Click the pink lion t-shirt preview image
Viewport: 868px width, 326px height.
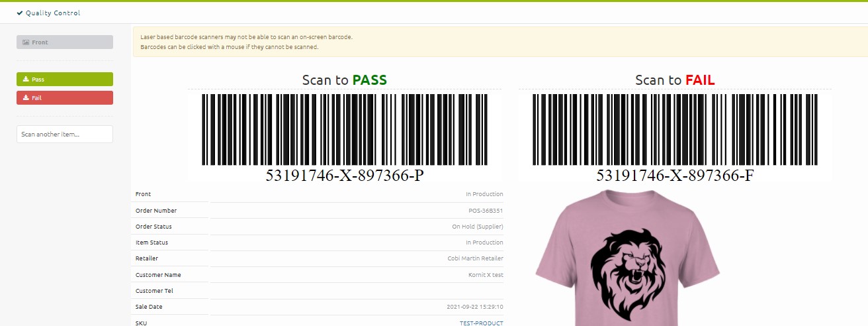point(627,258)
